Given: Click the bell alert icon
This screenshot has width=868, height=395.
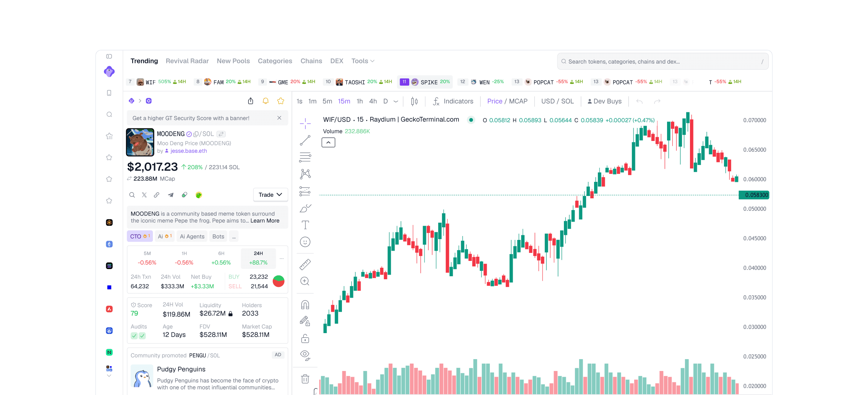Looking at the screenshot, I should (x=266, y=101).
